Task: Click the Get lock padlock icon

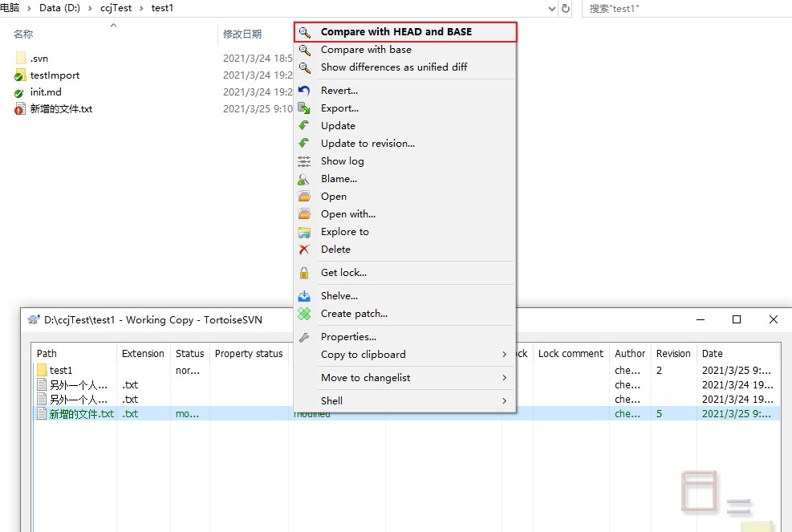Action: click(x=304, y=273)
